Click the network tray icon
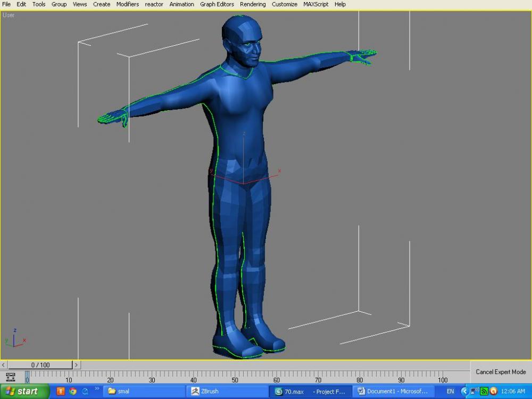Screen dimensions: 532x399 [474, 391]
